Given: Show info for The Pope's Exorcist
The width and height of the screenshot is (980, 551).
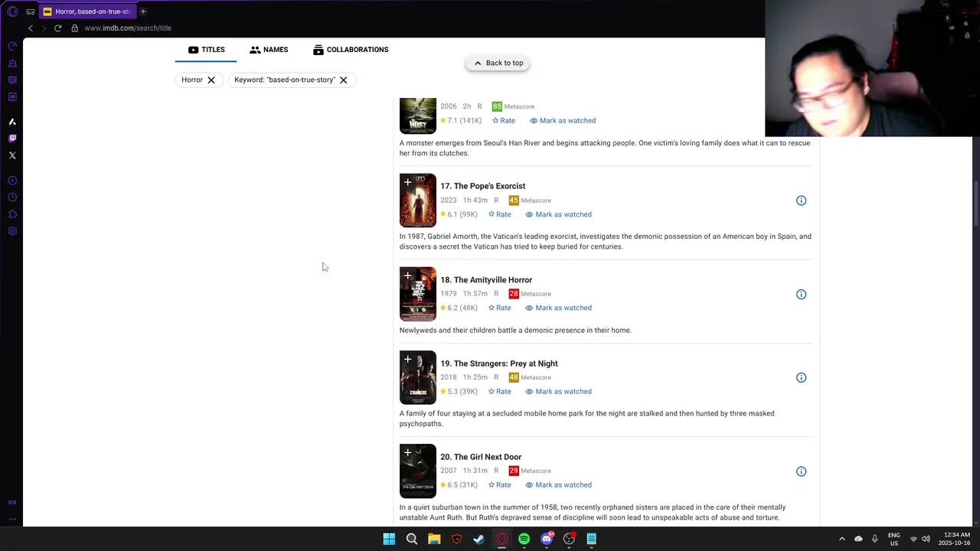Looking at the screenshot, I should click(x=801, y=201).
